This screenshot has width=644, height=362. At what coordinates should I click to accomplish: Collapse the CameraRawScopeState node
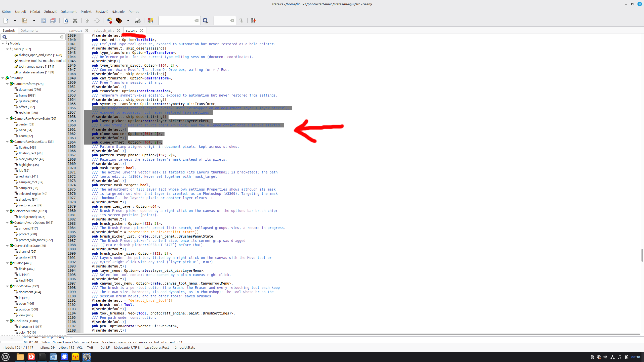[x=7, y=142]
